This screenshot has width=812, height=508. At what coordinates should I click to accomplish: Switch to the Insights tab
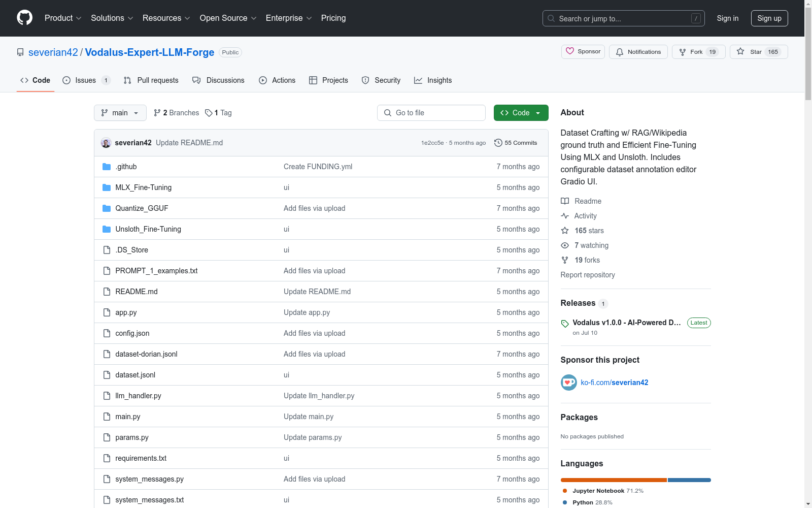coord(433,80)
